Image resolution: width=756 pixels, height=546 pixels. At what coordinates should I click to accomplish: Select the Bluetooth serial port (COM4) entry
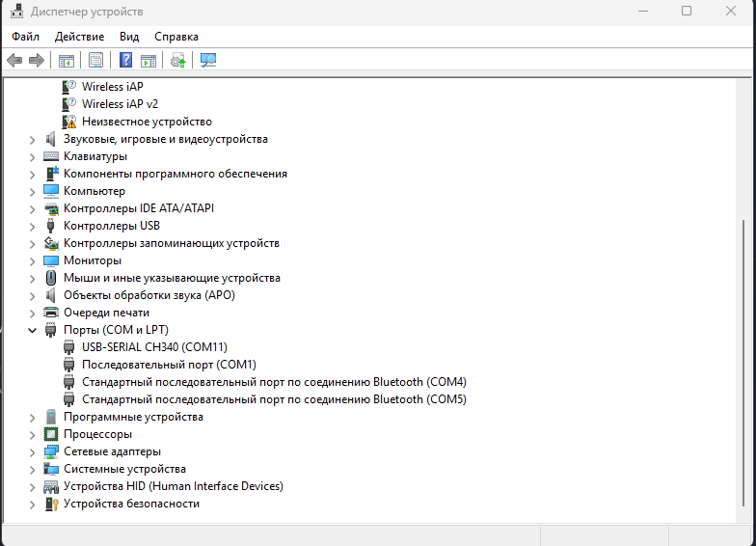(274, 382)
